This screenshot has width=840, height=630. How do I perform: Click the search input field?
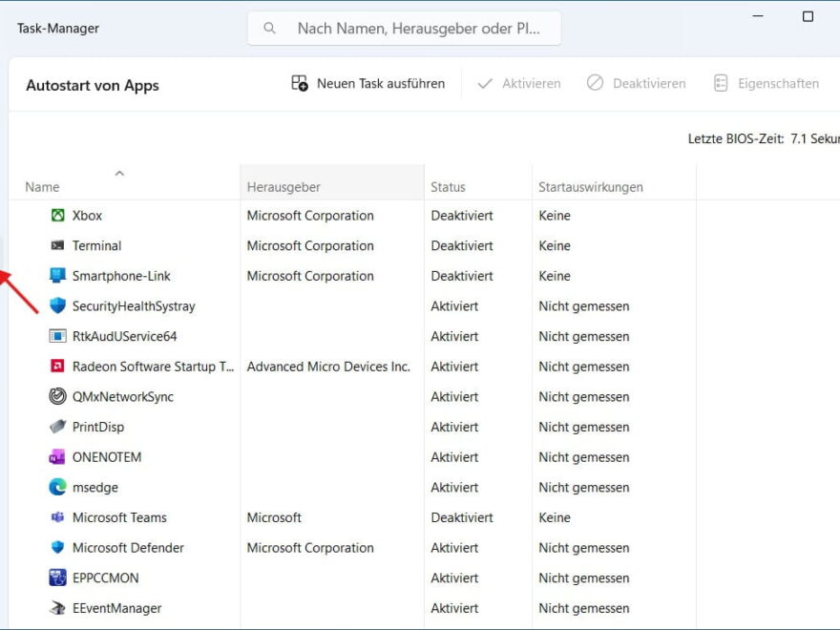(x=410, y=28)
